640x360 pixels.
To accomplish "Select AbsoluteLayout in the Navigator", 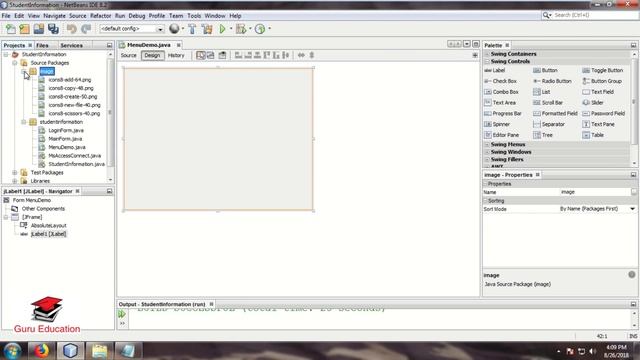I will point(48,225).
